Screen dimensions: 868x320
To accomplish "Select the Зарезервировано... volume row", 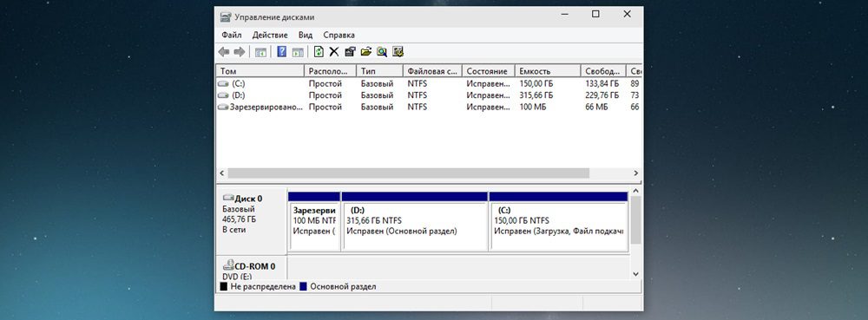I will tap(429, 108).
